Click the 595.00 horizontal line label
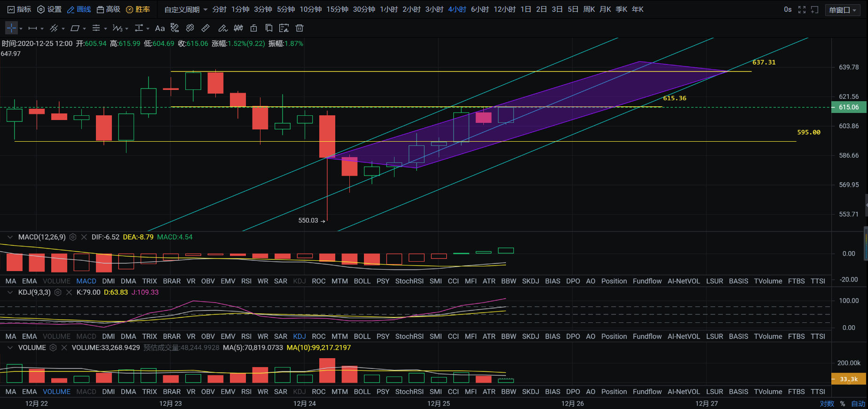 pos(809,132)
